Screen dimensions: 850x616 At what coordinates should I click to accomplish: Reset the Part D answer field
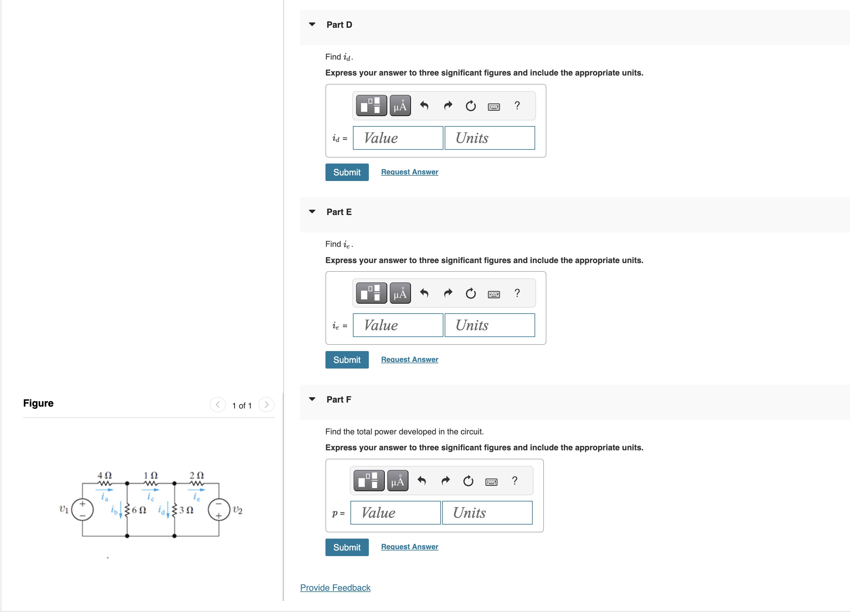pyautogui.click(x=470, y=106)
